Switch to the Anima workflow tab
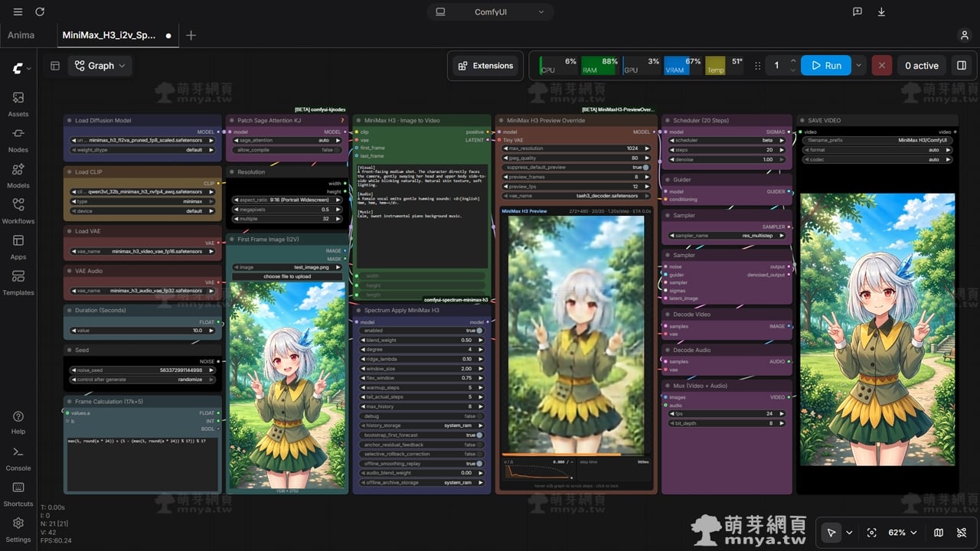The height and width of the screenshot is (551, 980). [21, 35]
